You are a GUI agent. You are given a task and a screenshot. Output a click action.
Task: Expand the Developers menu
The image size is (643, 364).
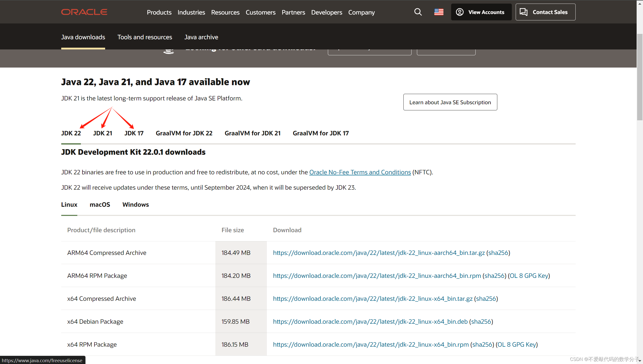pyautogui.click(x=326, y=12)
